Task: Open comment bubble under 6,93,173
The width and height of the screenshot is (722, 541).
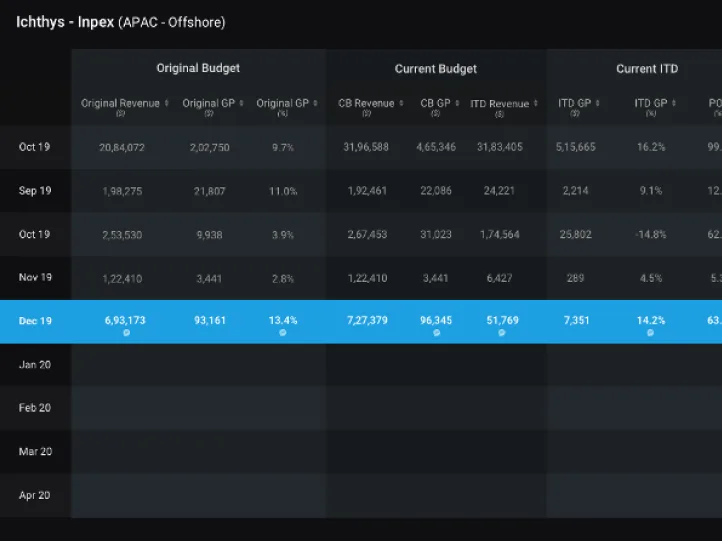Action: (x=127, y=332)
